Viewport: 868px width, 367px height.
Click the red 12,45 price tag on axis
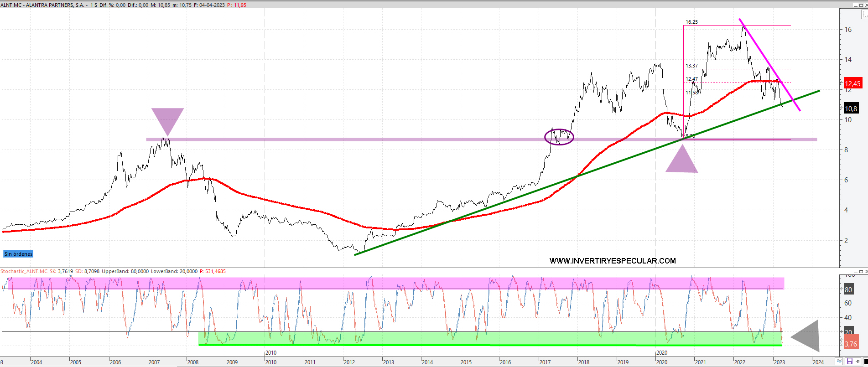[x=852, y=83]
